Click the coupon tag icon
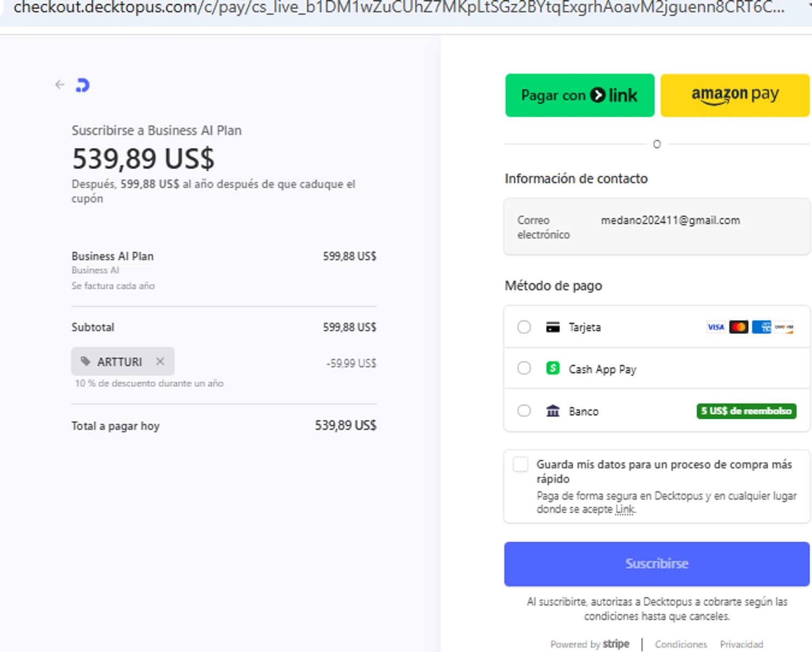This screenshot has width=812, height=652. [x=86, y=361]
